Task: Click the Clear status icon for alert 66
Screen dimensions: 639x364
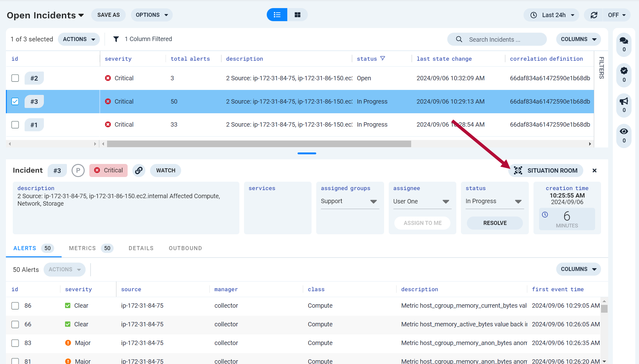Action: click(x=68, y=324)
